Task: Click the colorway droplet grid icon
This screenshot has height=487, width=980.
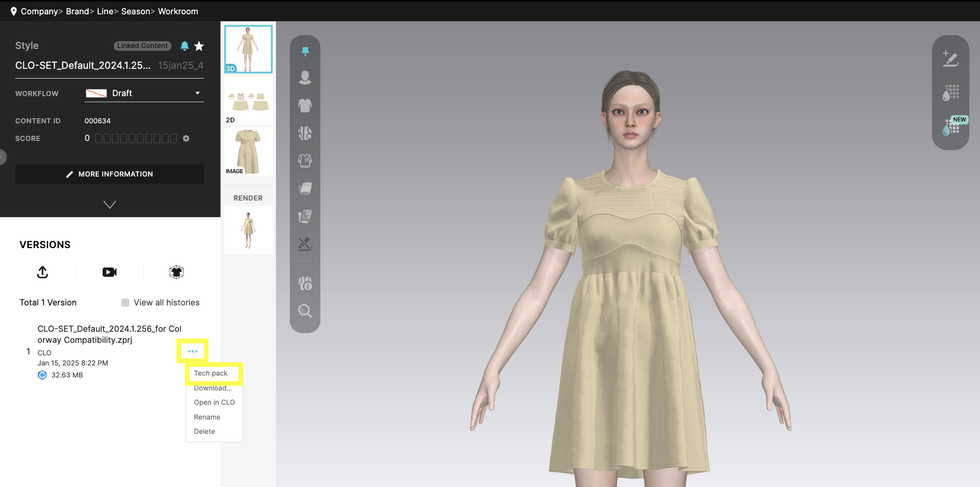Action: (950, 92)
